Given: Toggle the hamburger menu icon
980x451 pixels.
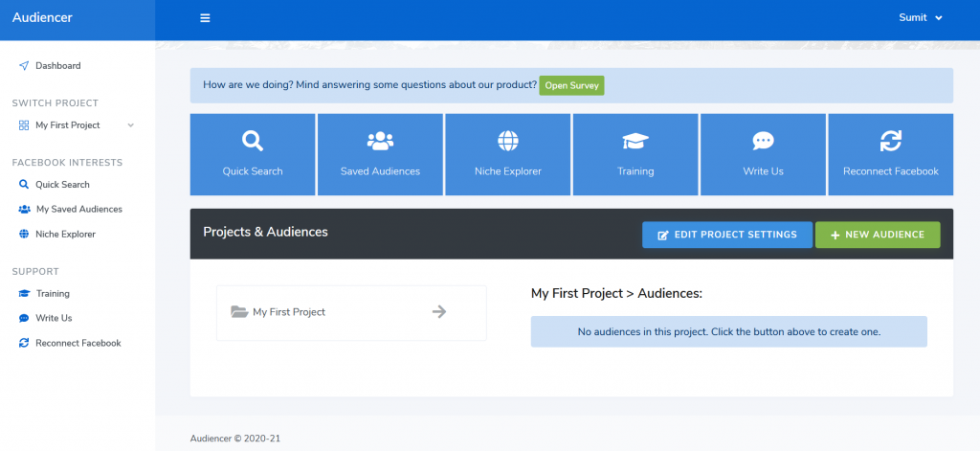Looking at the screenshot, I should pyautogui.click(x=205, y=18).
